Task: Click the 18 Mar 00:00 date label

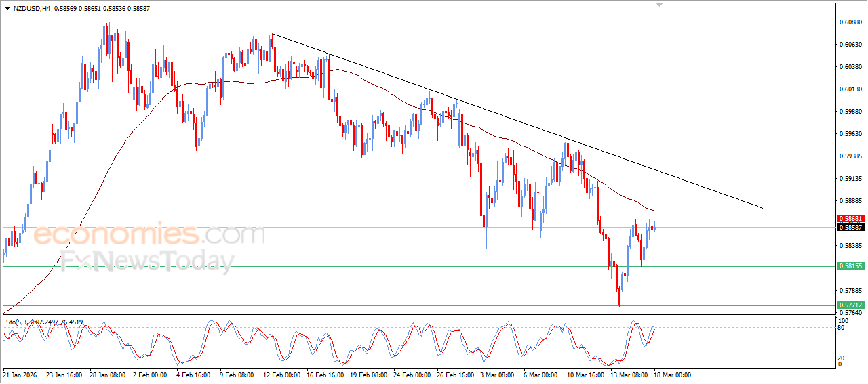Action: click(672, 375)
